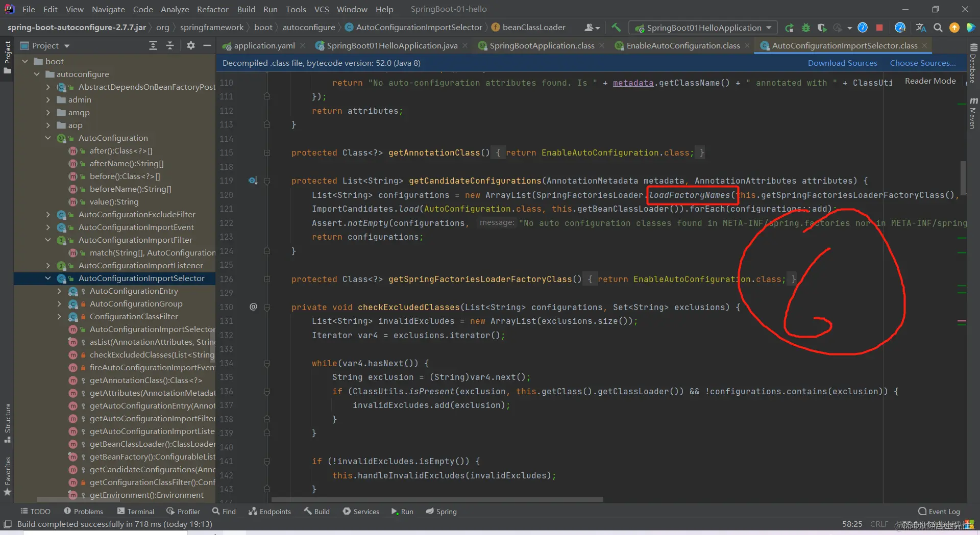Open the Navigate menu
The height and width of the screenshot is (535, 980).
tap(108, 9)
